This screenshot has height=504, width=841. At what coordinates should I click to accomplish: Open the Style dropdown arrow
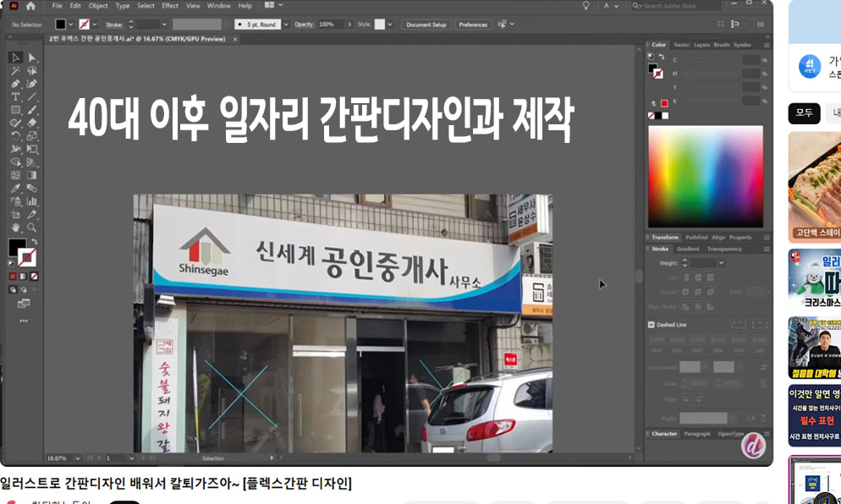(390, 25)
